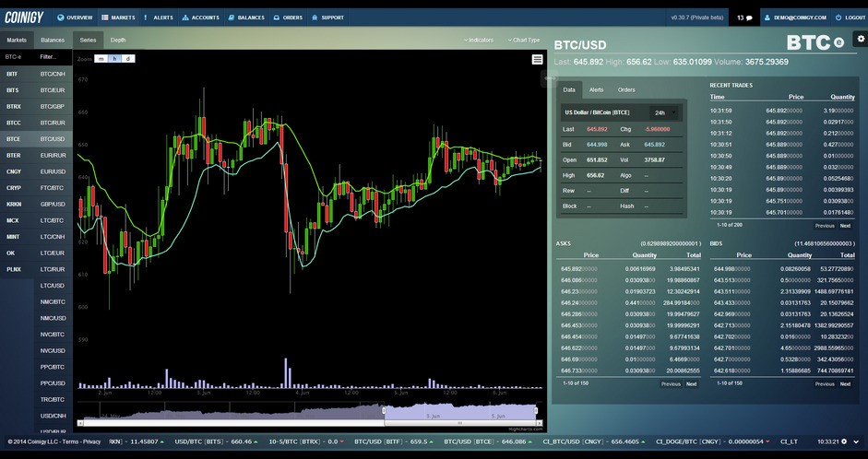Open the Balances sidebar tab
Viewport: 868px width, 459px height.
[53, 40]
